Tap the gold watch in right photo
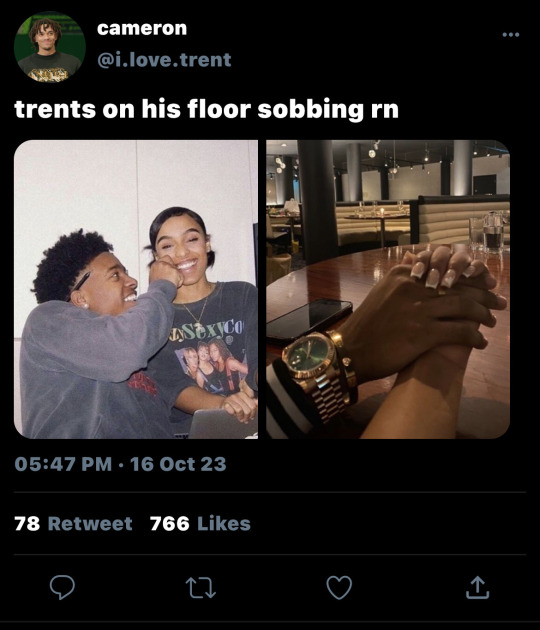Screen dimensions: 540x630 (317, 372)
